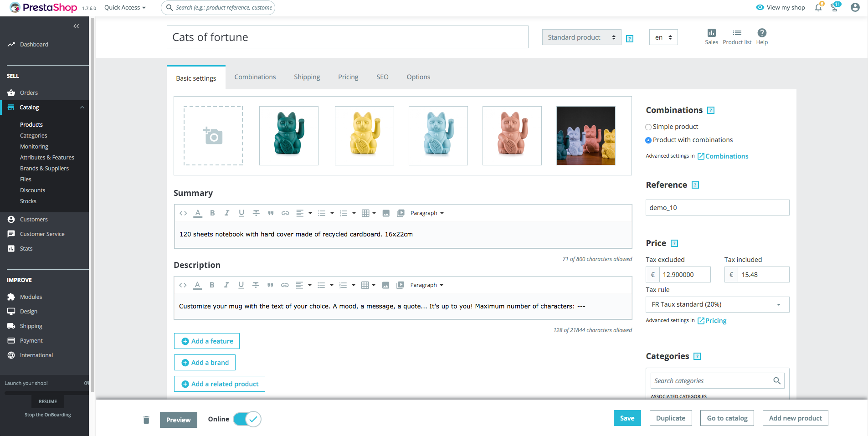
Task: Click the Duplicate button
Action: pyautogui.click(x=671, y=418)
